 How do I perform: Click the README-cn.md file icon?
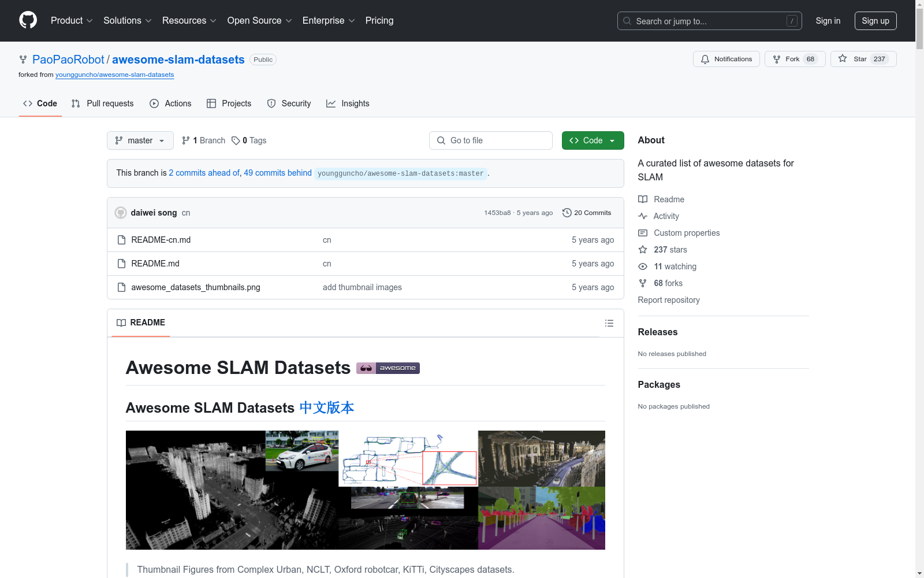(x=121, y=240)
